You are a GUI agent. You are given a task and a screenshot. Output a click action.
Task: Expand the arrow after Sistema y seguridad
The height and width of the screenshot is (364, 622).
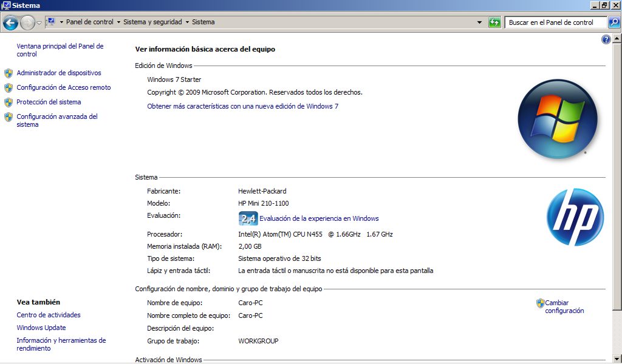[x=187, y=22]
